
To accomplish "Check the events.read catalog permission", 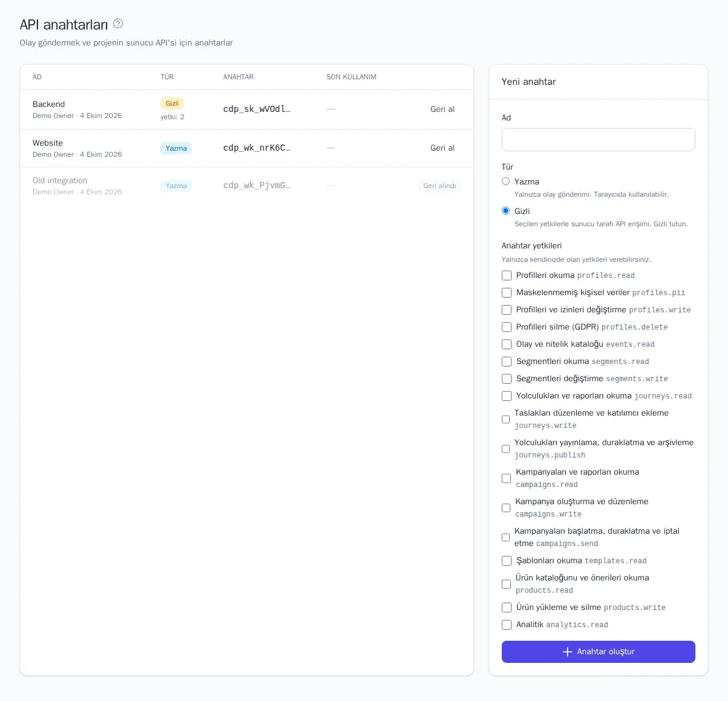I will pyautogui.click(x=507, y=344).
